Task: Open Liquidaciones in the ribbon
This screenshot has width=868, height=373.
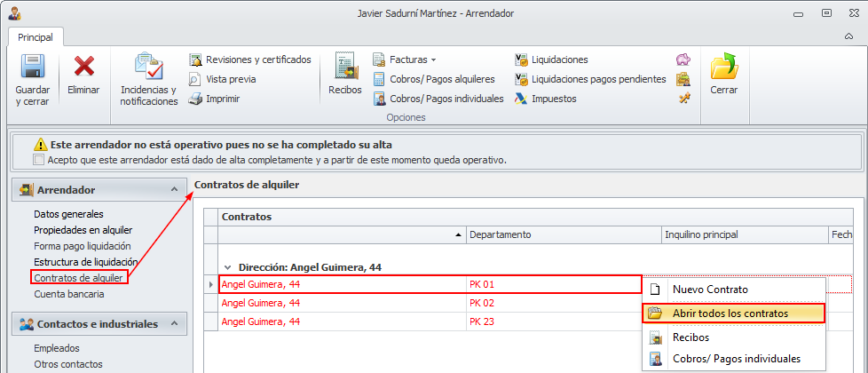Action: click(551, 60)
